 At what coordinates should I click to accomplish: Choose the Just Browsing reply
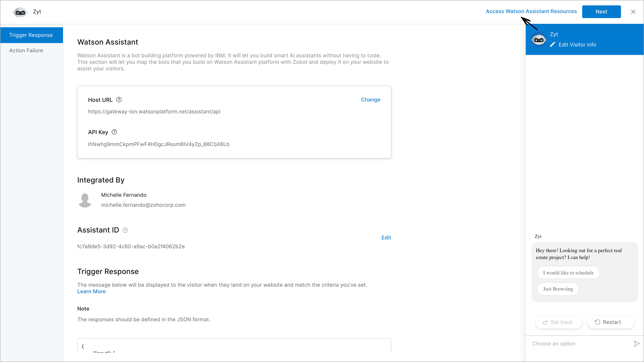[558, 289]
